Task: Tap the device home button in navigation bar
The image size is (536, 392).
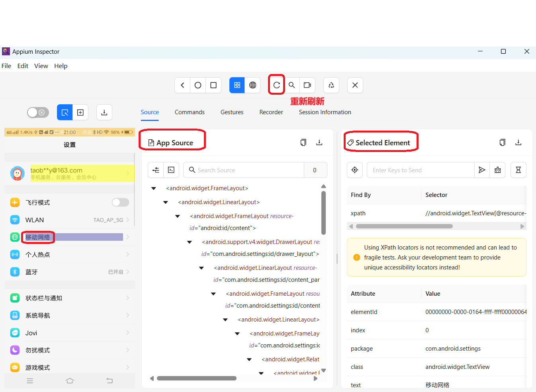Action: click(70, 381)
